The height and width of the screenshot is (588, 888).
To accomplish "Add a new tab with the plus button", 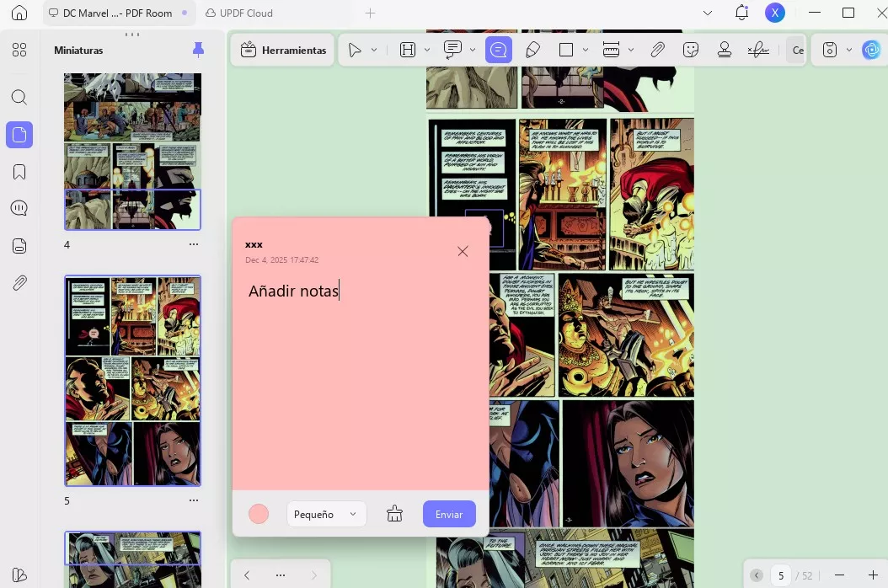I will tap(370, 13).
